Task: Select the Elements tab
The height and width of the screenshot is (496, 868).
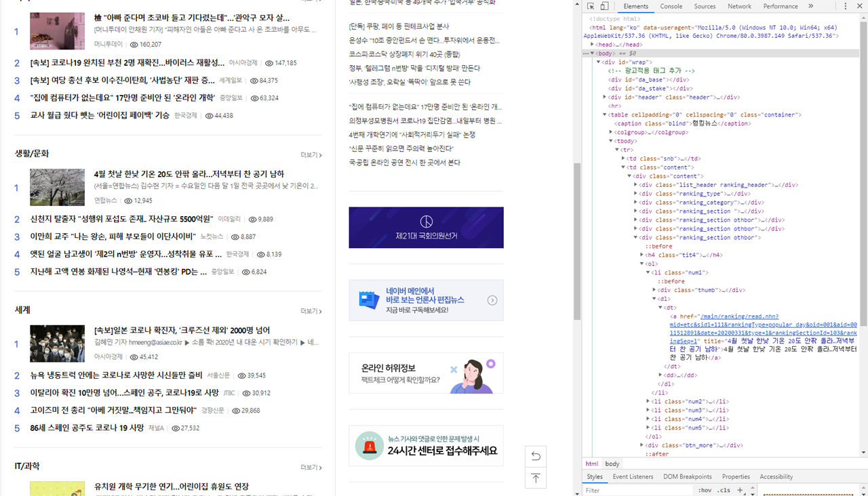Action: 635,6
